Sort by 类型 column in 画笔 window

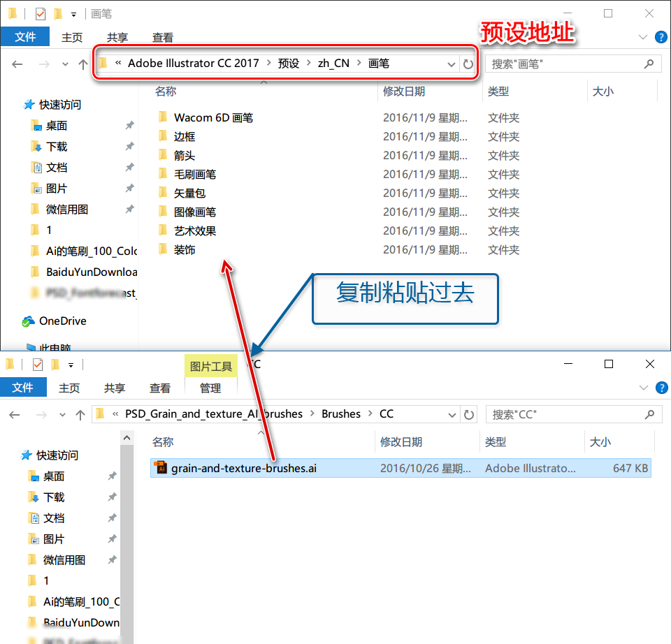pyautogui.click(x=498, y=91)
